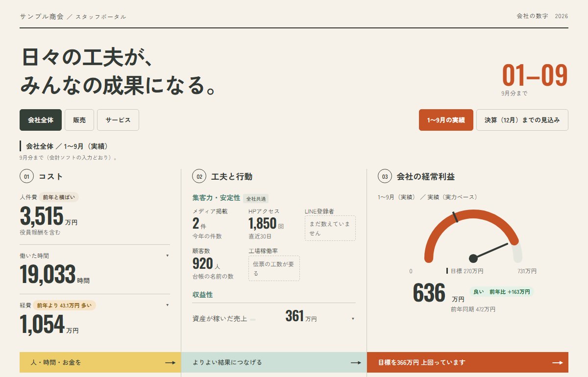Image resolution: width=588 pixels, height=377 pixels.
Task: Click the サンプル商会 header link
Action: [x=42, y=16]
